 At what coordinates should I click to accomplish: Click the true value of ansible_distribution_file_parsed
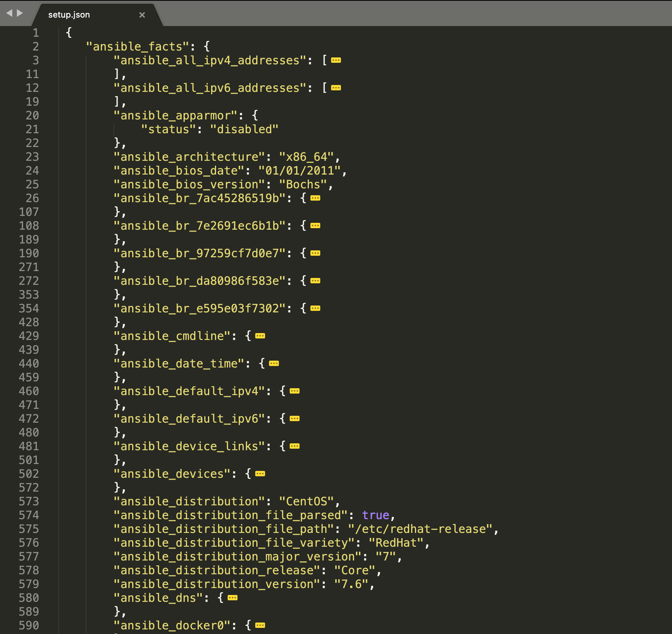pos(376,515)
